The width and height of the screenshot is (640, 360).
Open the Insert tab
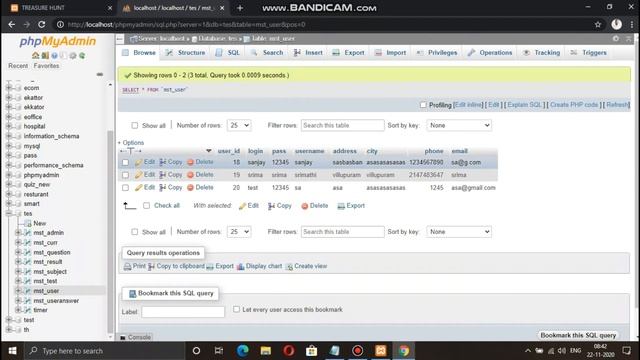click(308, 53)
